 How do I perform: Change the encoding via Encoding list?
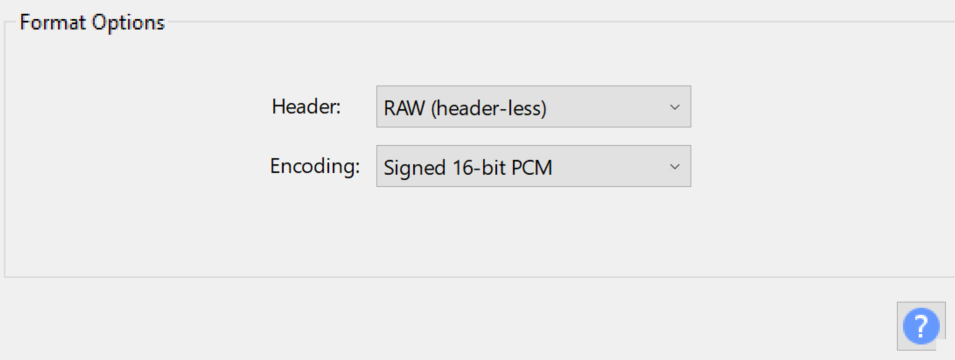tap(534, 166)
